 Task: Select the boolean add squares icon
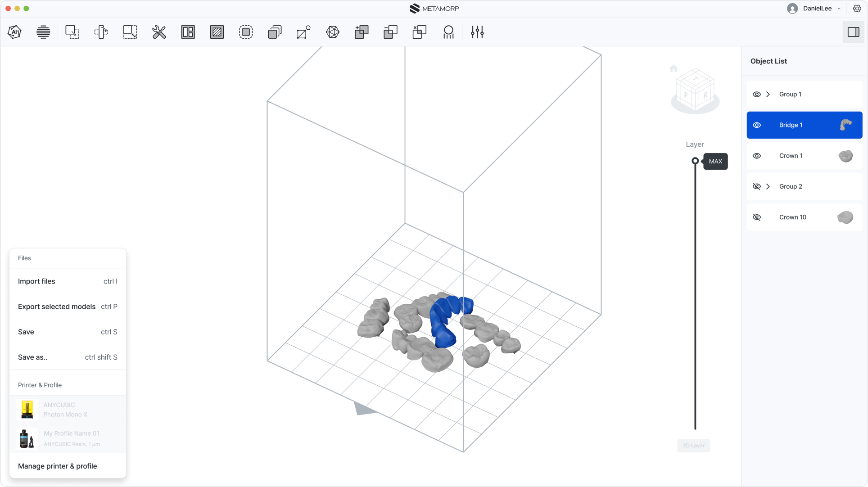(362, 32)
